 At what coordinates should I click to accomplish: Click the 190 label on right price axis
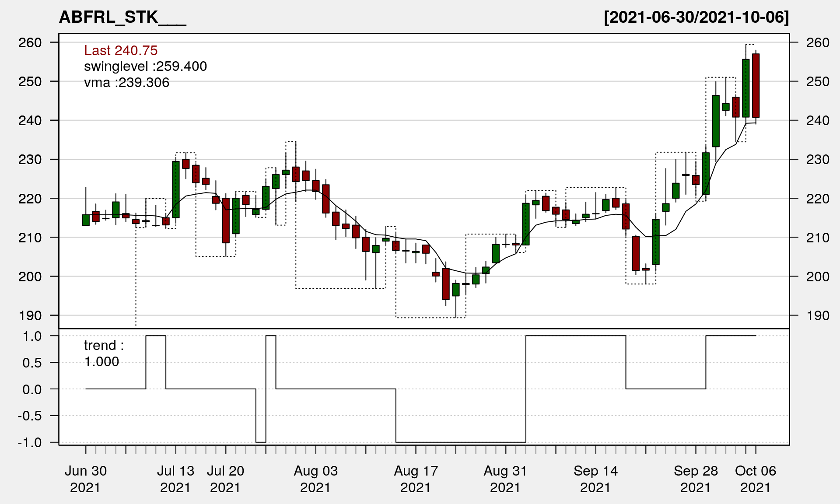[x=817, y=315]
